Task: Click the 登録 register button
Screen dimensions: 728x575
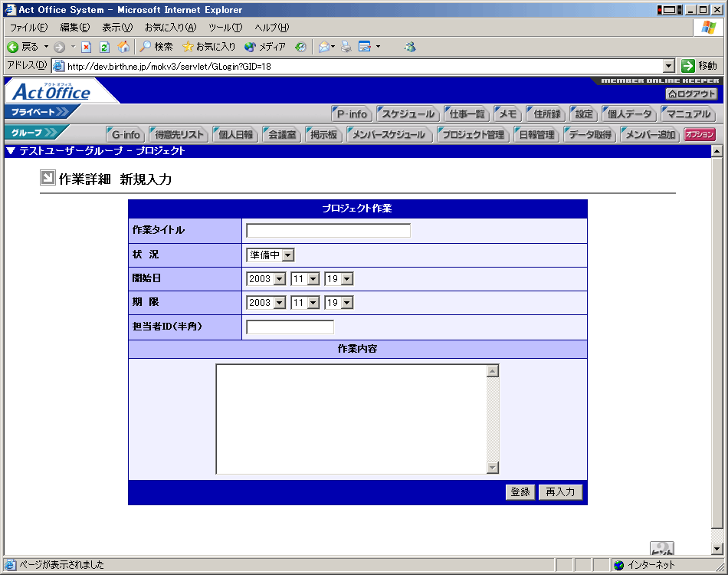Action: pyautogui.click(x=520, y=492)
